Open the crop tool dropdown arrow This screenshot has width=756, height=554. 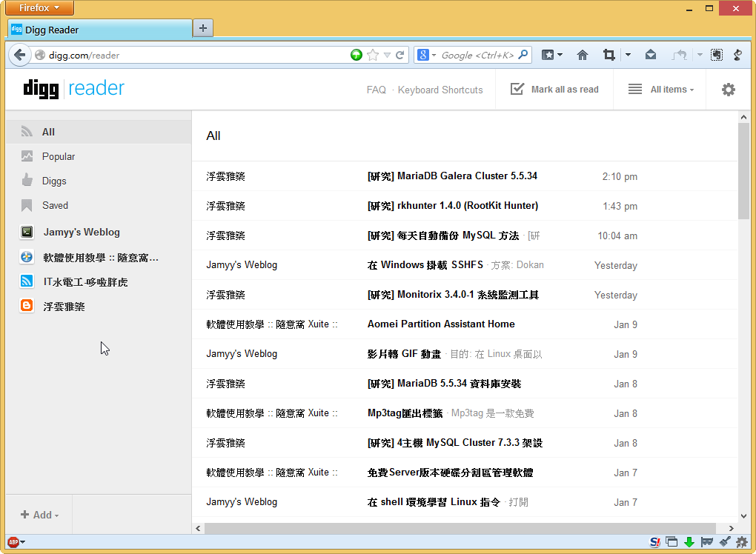click(x=628, y=55)
